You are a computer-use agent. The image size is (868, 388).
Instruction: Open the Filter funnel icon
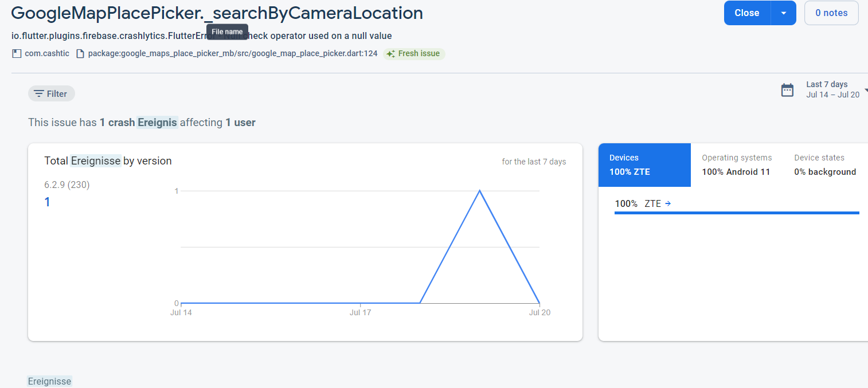[38, 93]
